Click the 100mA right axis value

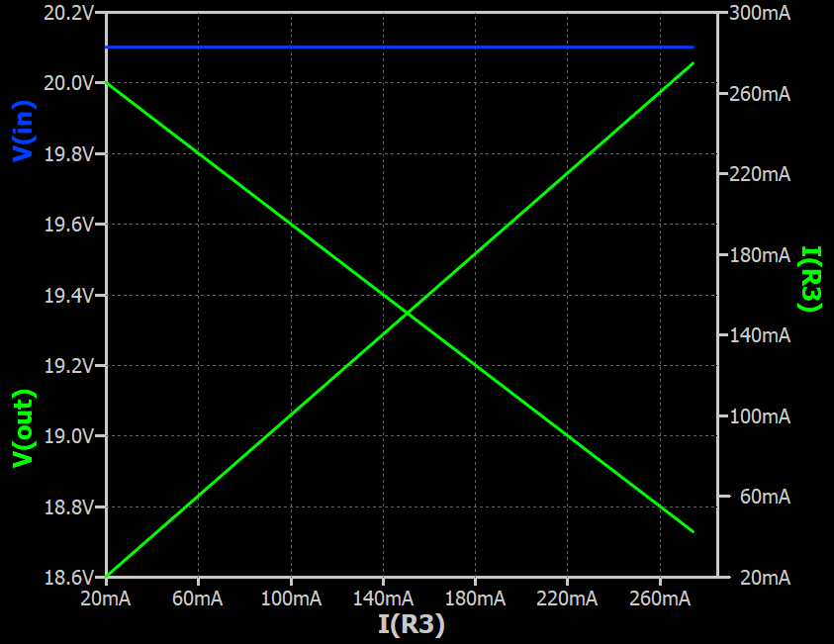coord(760,416)
